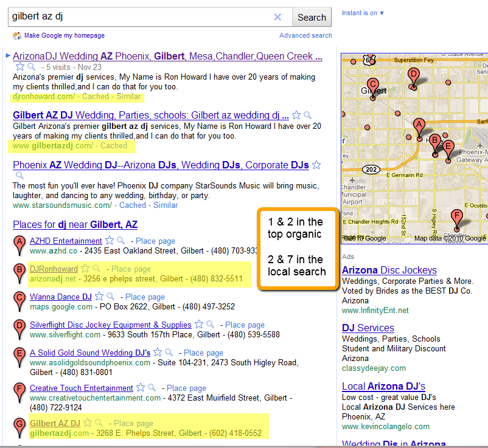Click the house icon beside Make Google my homepage
The width and height of the screenshot is (488, 448).
click(17, 36)
